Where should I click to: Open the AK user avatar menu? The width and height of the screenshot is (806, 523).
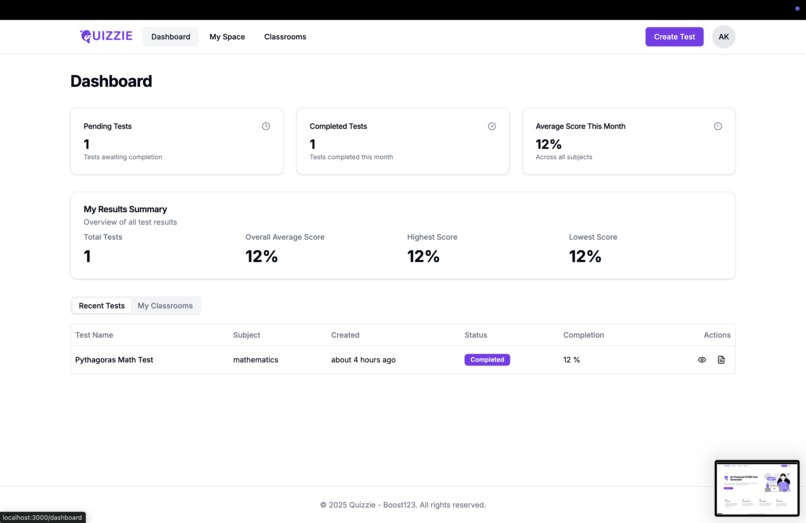point(723,37)
